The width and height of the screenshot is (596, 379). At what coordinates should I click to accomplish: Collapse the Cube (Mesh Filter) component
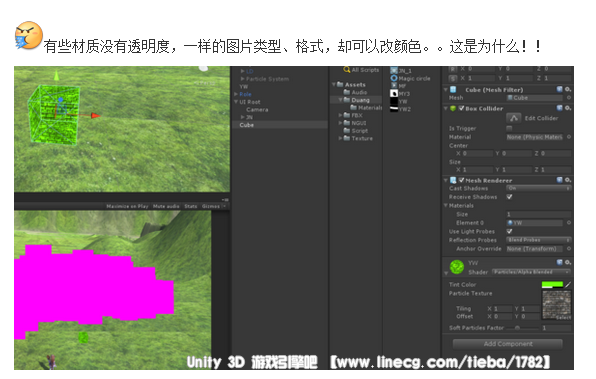[446, 90]
